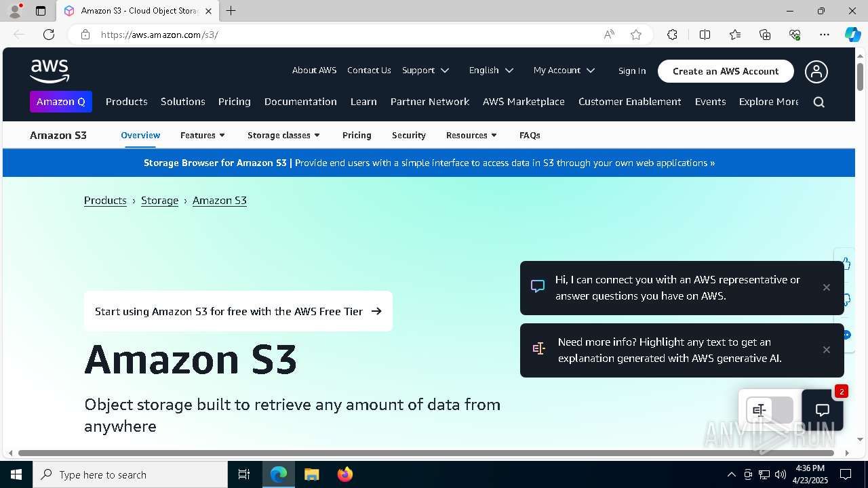The width and height of the screenshot is (868, 488).
Task: Launch Firefox from taskbar
Action: [345, 474]
